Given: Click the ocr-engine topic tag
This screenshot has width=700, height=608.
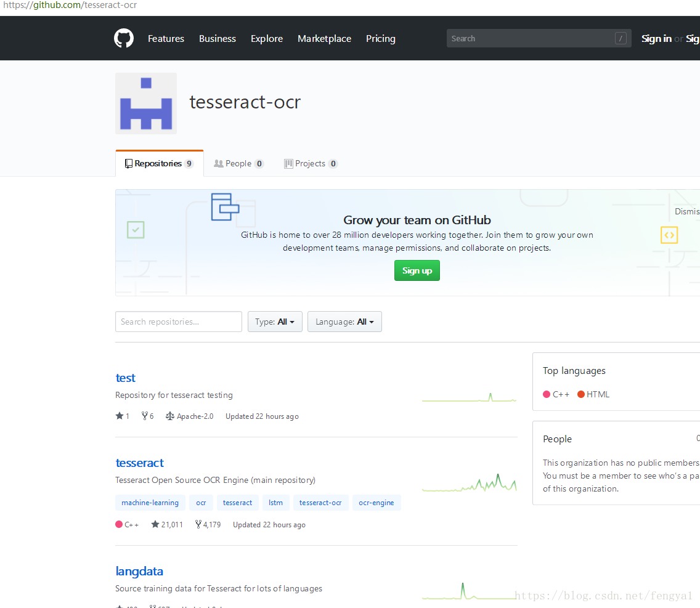Looking at the screenshot, I should point(376,503).
